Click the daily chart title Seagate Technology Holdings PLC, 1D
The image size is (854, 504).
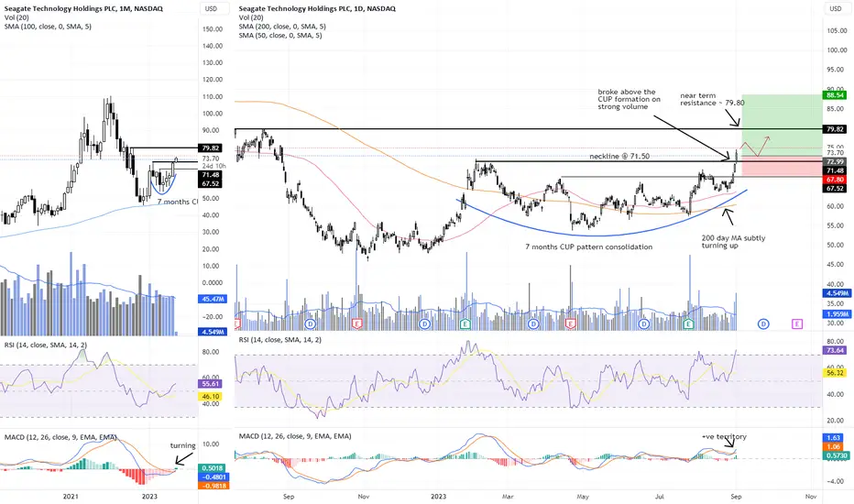(317, 9)
